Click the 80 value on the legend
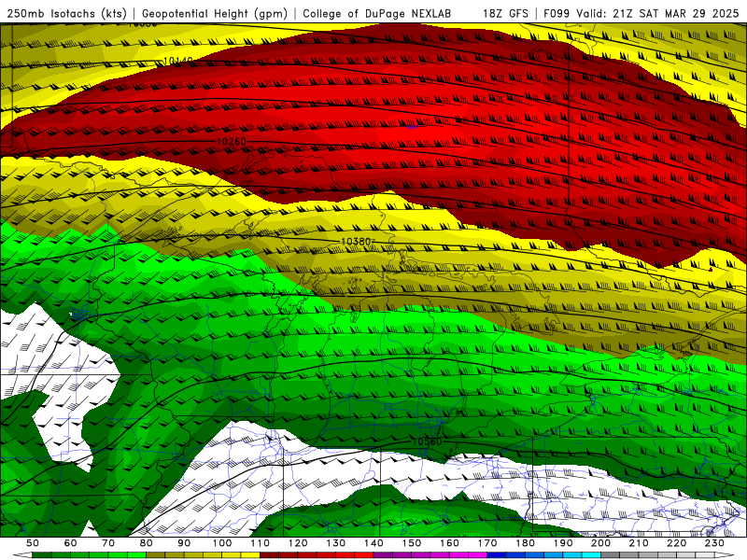This screenshot has width=747, height=560. pos(147,543)
